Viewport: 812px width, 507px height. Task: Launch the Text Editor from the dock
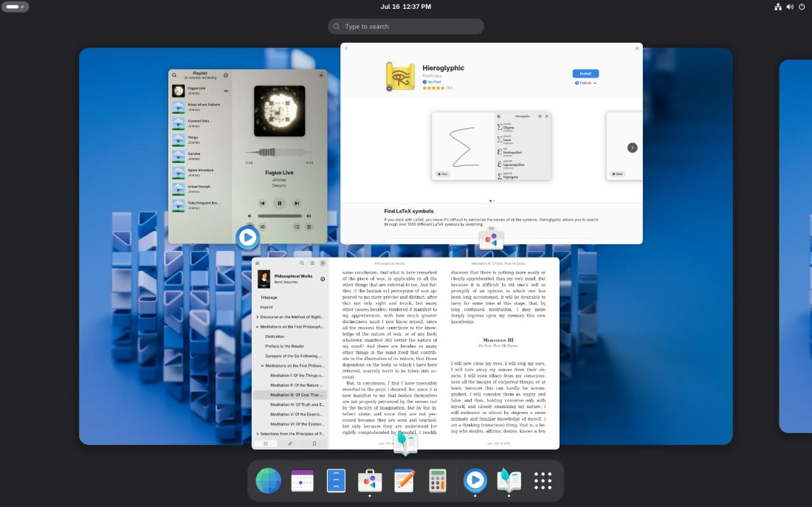click(404, 480)
